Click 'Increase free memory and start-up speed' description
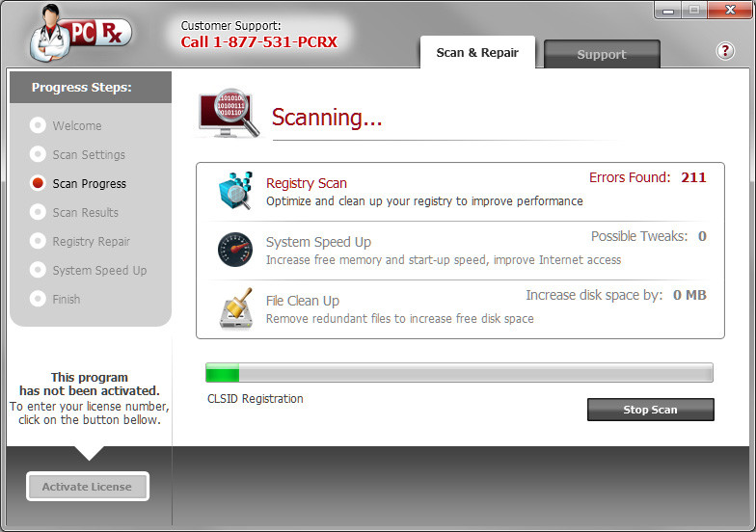The width and height of the screenshot is (756, 532). click(444, 260)
